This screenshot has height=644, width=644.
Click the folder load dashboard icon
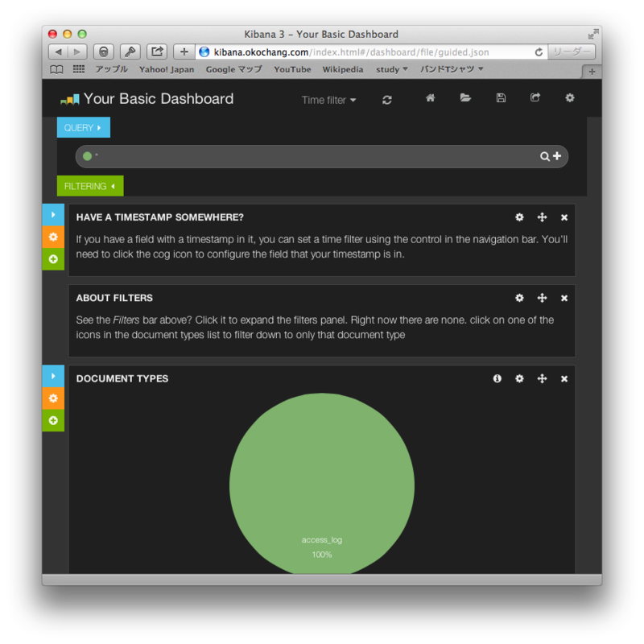pyautogui.click(x=465, y=97)
